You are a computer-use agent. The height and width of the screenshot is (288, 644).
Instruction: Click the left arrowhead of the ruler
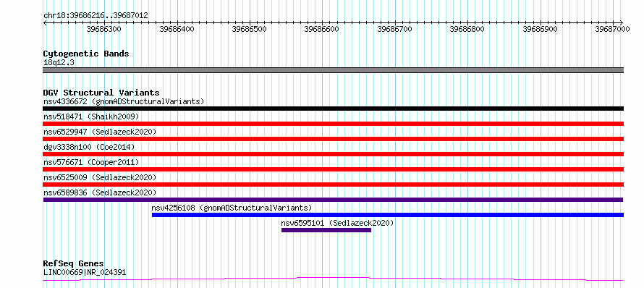[x=45, y=22]
